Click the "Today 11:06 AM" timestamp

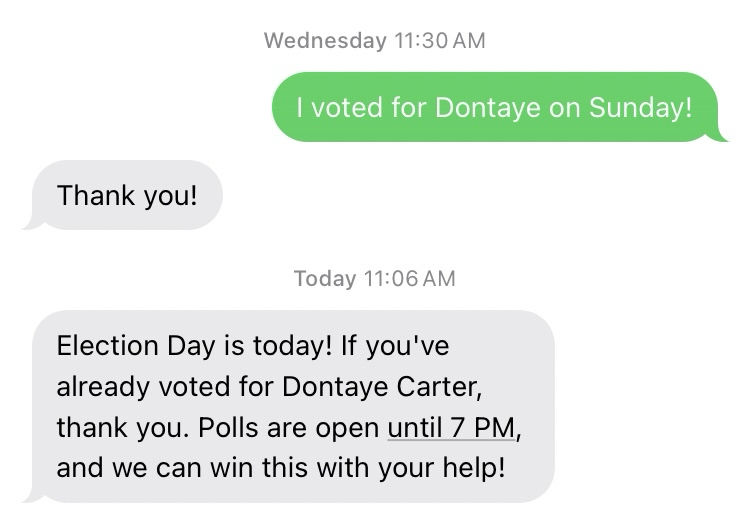[374, 278]
